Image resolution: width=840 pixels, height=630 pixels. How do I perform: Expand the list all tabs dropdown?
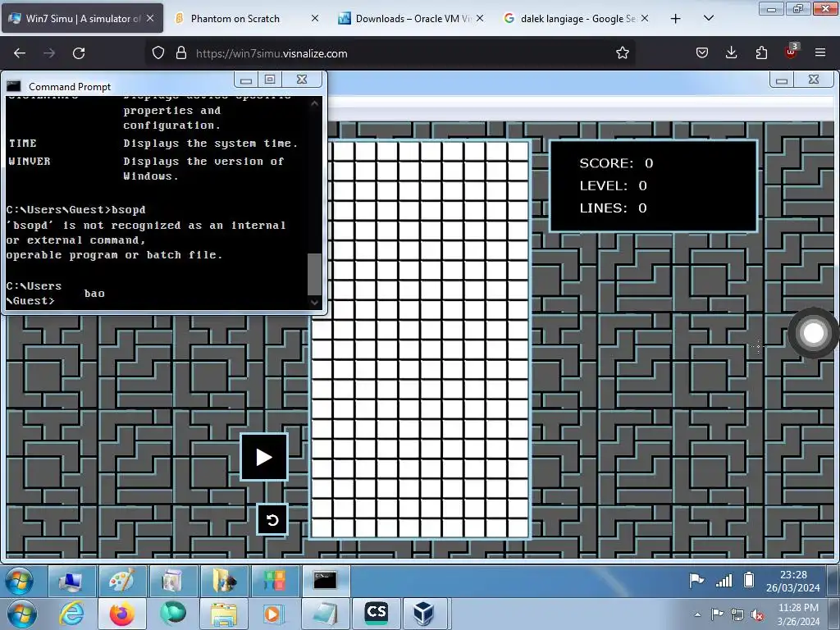708,19
